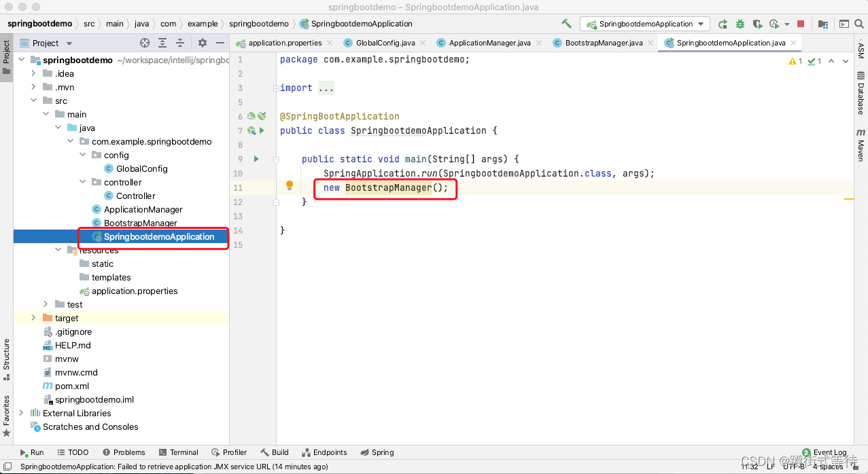This screenshot has height=474, width=868.
Task: Expand External Libraries node
Action: (21, 413)
